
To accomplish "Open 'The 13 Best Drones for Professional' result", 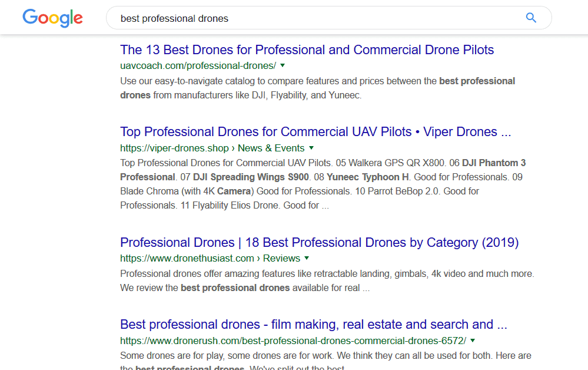I will 307,49.
